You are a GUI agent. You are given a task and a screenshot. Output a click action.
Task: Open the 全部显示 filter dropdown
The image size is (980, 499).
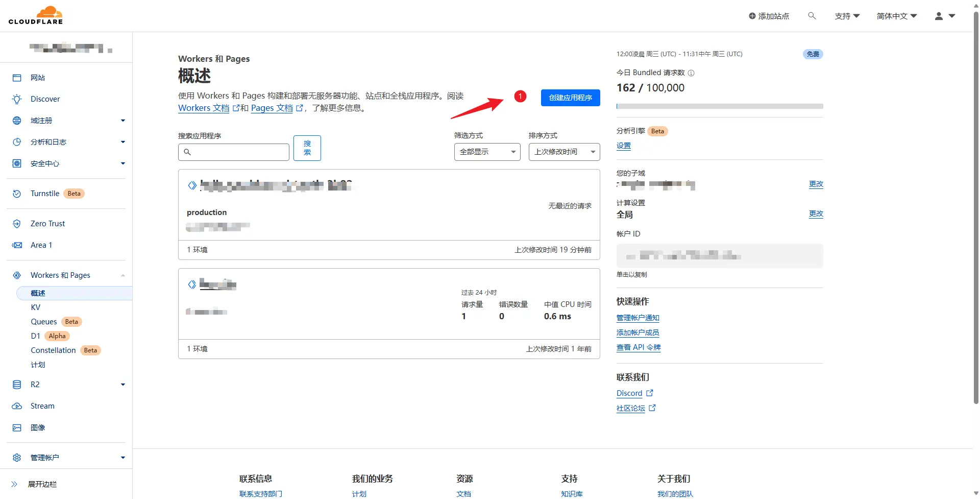tap(486, 152)
